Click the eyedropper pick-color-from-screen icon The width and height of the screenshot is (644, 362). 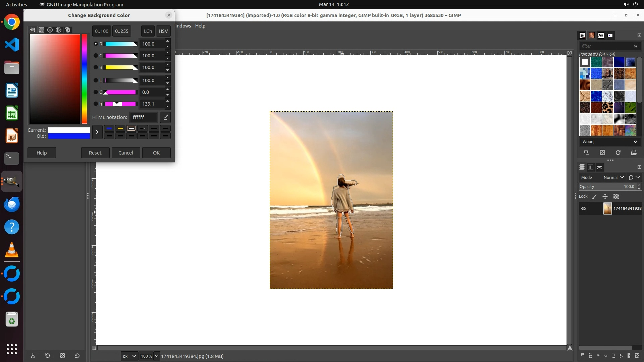[x=165, y=117]
